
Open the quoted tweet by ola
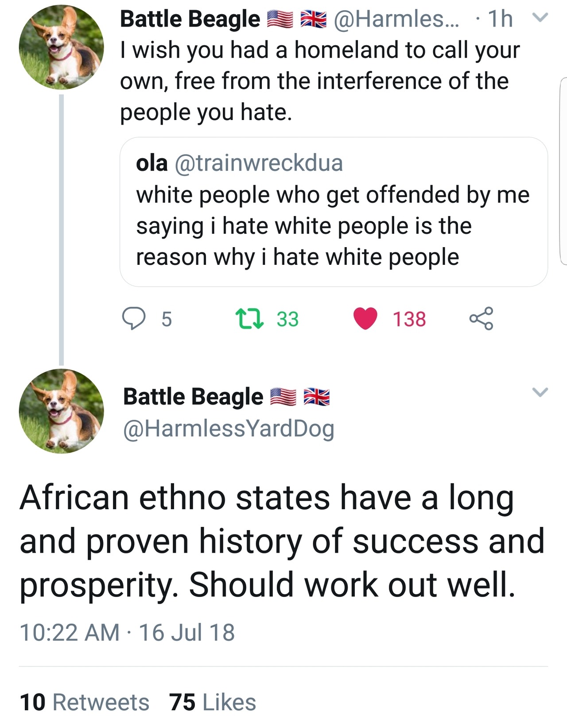[333, 226]
